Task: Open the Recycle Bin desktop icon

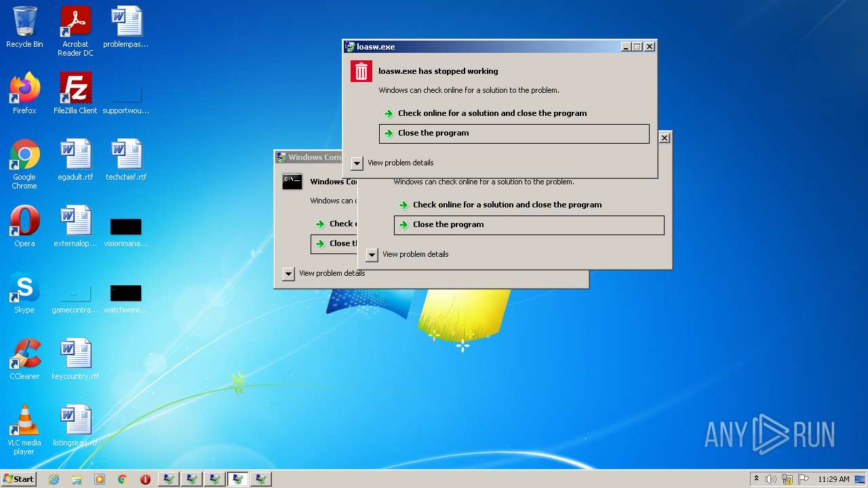Action: (x=24, y=28)
